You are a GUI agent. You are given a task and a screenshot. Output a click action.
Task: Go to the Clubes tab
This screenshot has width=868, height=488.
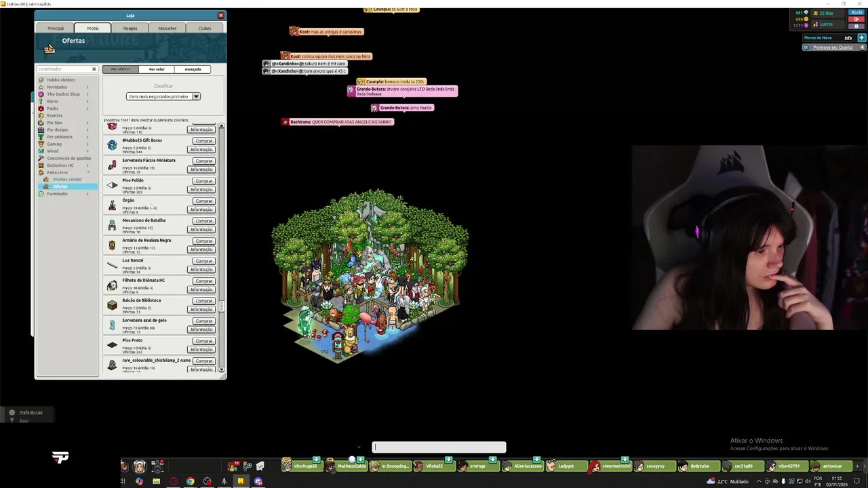pyautogui.click(x=204, y=28)
